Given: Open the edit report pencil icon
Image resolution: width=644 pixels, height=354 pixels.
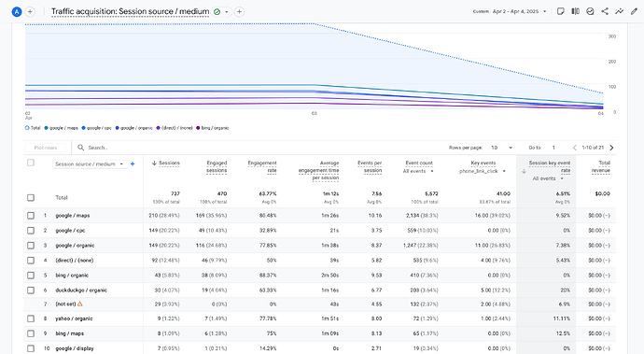Looking at the screenshot, I should pyautogui.click(x=634, y=11).
